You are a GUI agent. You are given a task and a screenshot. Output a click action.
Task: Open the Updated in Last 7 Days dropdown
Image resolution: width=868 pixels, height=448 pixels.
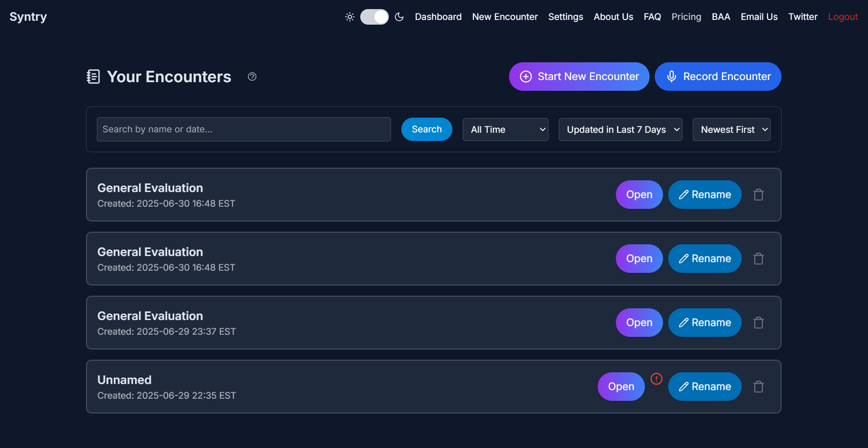coord(621,130)
